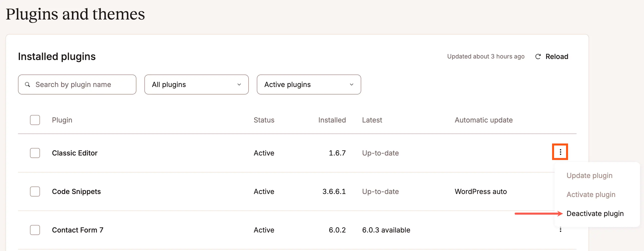Focus the Search by plugin name field
This screenshot has width=644, height=251.
pos(77,84)
